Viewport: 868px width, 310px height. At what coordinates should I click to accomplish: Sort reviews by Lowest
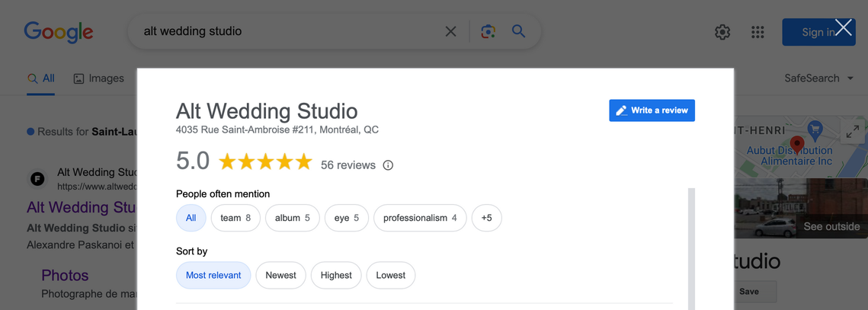click(391, 275)
